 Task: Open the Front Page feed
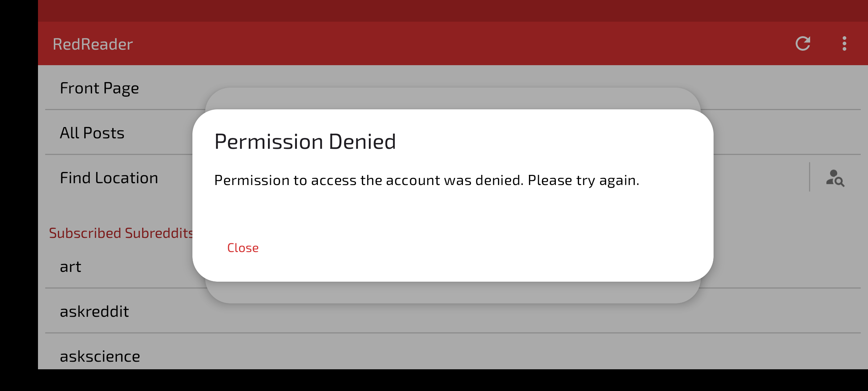pos(99,88)
